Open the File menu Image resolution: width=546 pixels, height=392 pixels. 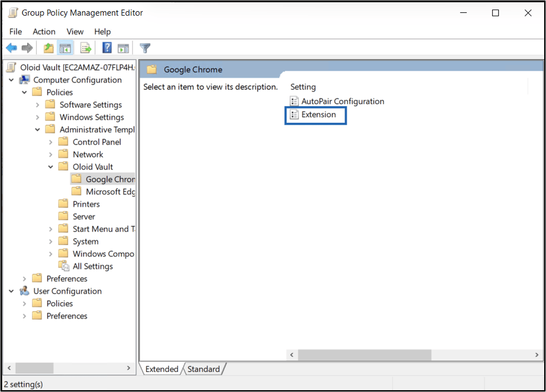pyautogui.click(x=16, y=32)
